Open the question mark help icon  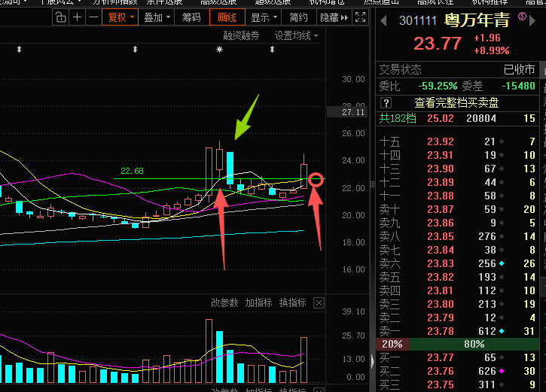(x=386, y=103)
